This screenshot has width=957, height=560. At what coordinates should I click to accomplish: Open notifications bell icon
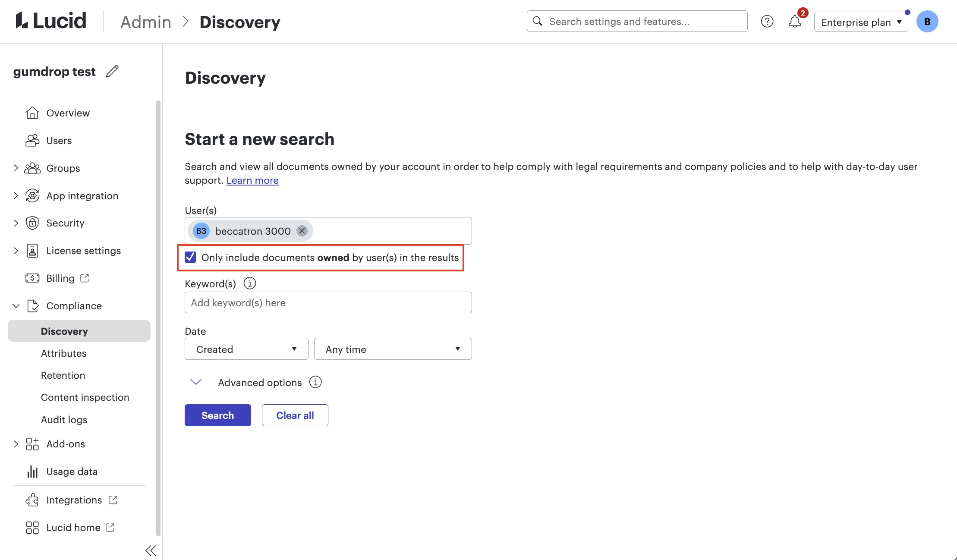point(794,22)
